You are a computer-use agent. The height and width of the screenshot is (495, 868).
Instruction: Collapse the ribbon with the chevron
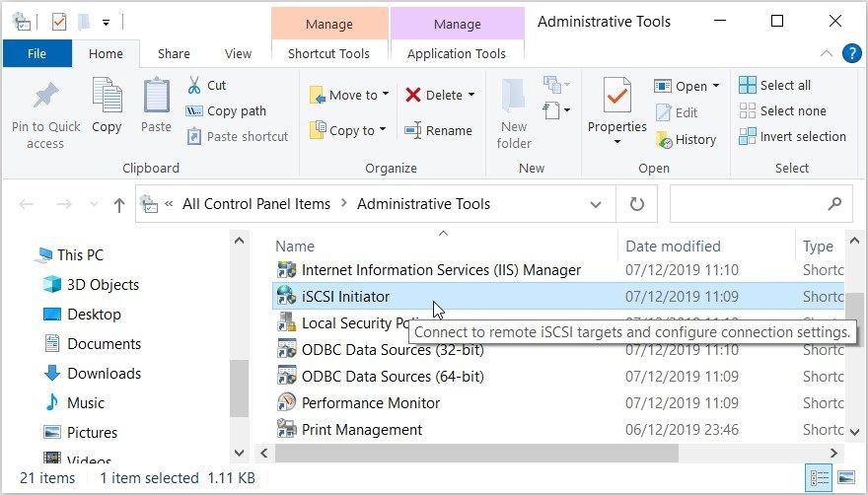click(x=826, y=53)
